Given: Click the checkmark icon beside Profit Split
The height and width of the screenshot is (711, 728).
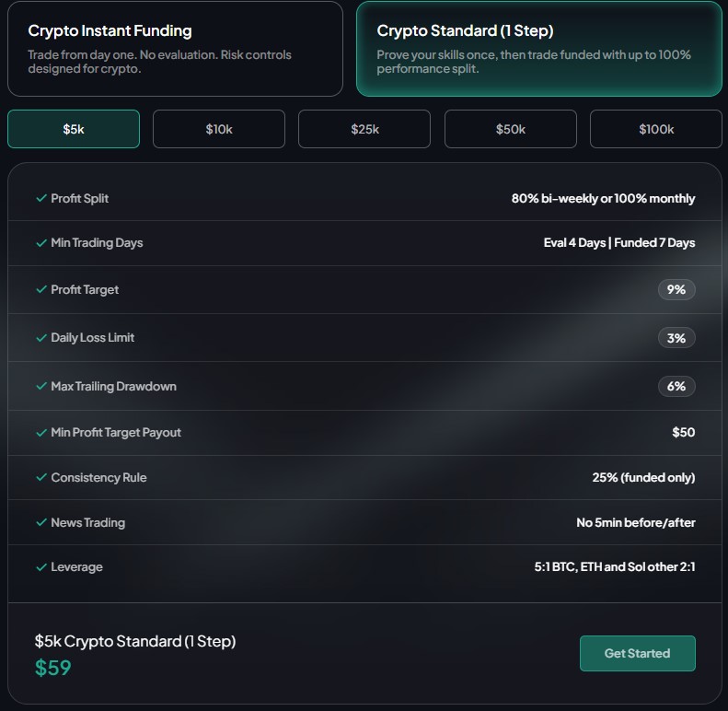Looking at the screenshot, I should coord(40,199).
